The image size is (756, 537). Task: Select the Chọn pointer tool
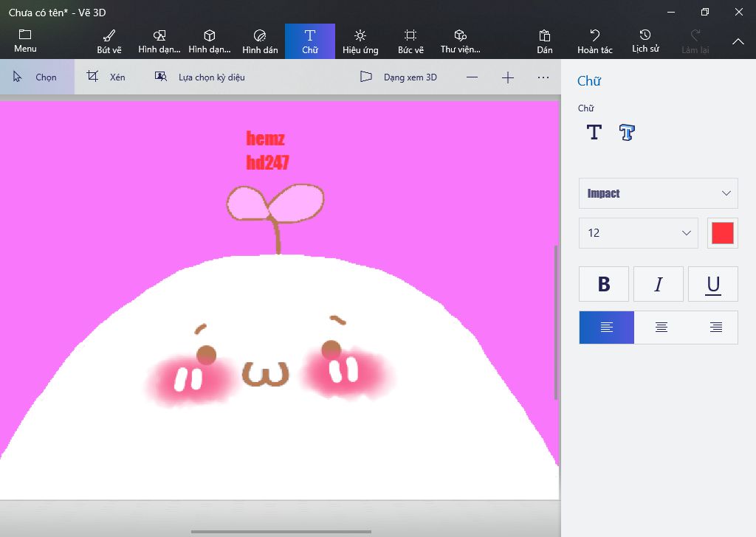pyautogui.click(x=37, y=77)
